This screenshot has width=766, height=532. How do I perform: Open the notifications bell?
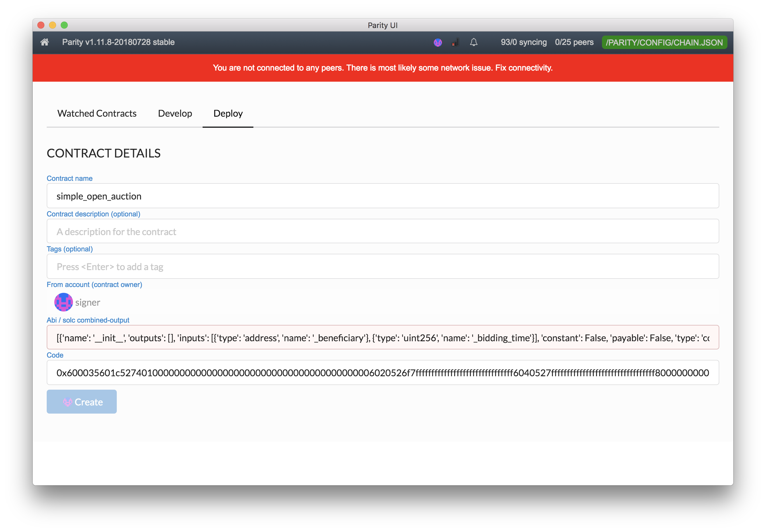coord(474,42)
